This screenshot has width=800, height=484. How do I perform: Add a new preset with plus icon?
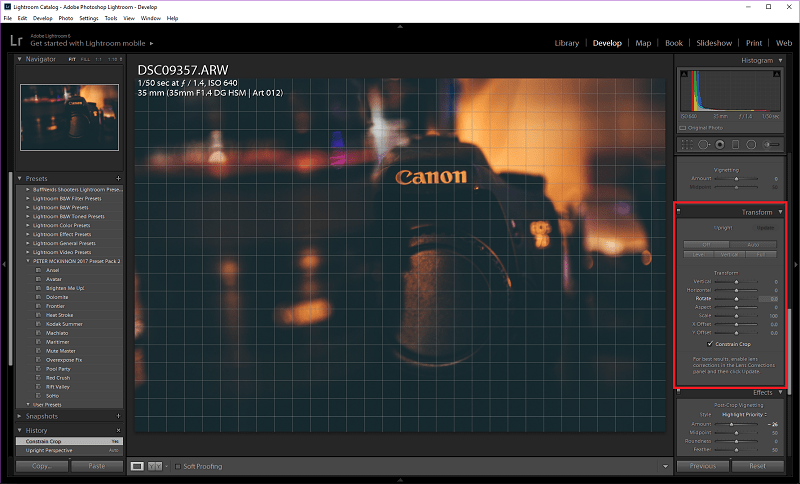tap(118, 179)
